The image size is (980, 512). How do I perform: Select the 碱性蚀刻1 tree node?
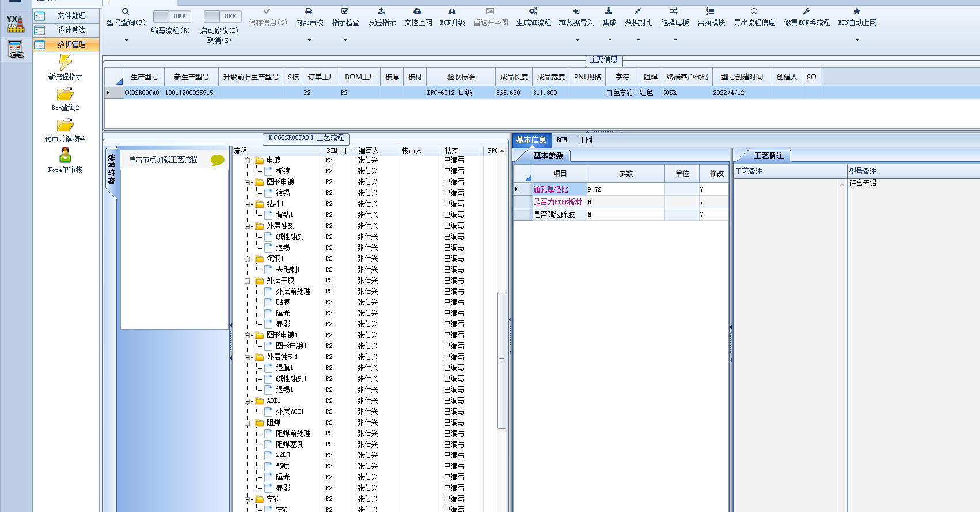pyautogui.click(x=291, y=379)
